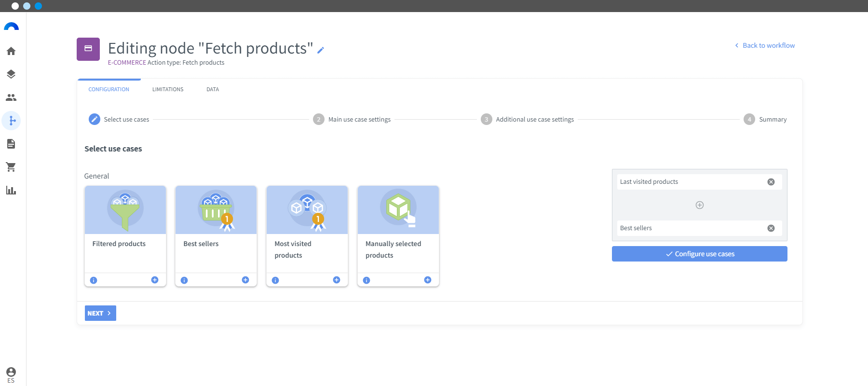Click the NEXT button
The height and width of the screenshot is (386, 868).
pyautogui.click(x=100, y=313)
